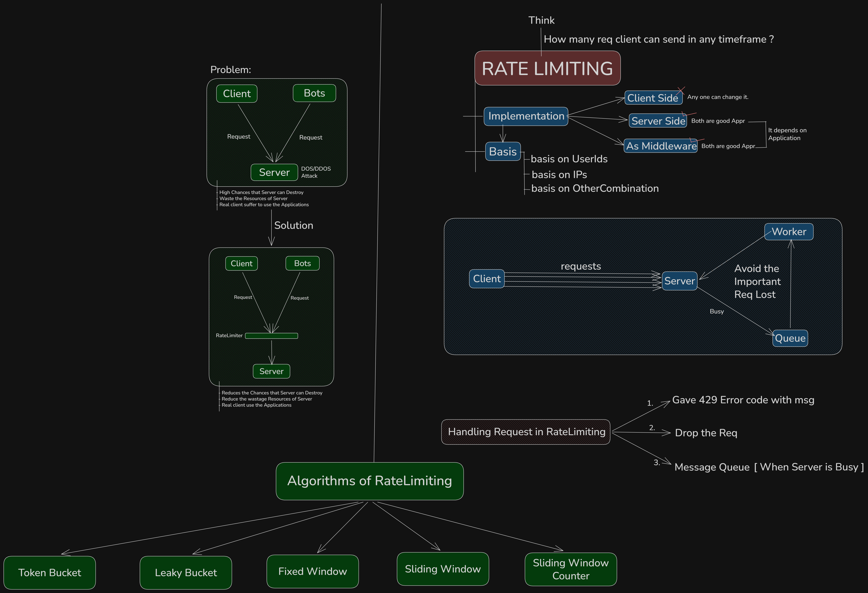Select 'Both are good Appr' next to Server Side
This screenshot has width=868, height=593.
pos(718,121)
